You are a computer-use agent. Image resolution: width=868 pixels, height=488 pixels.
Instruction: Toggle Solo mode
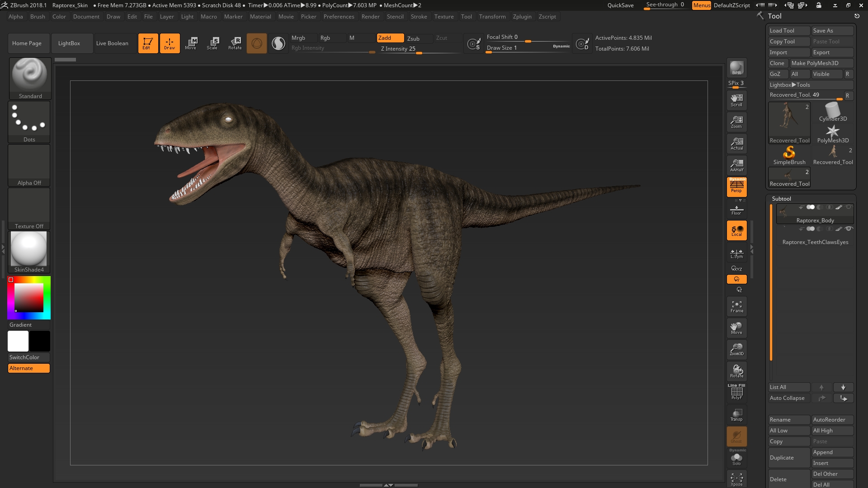[736, 458]
